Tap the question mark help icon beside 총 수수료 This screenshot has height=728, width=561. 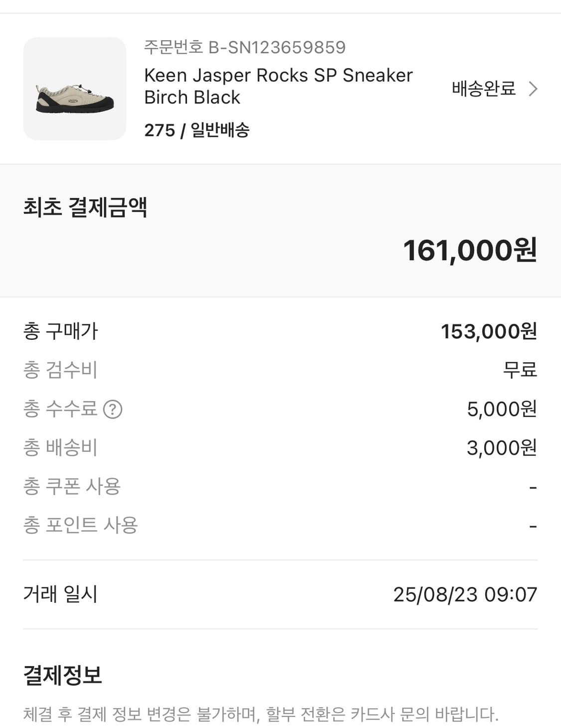113,410
